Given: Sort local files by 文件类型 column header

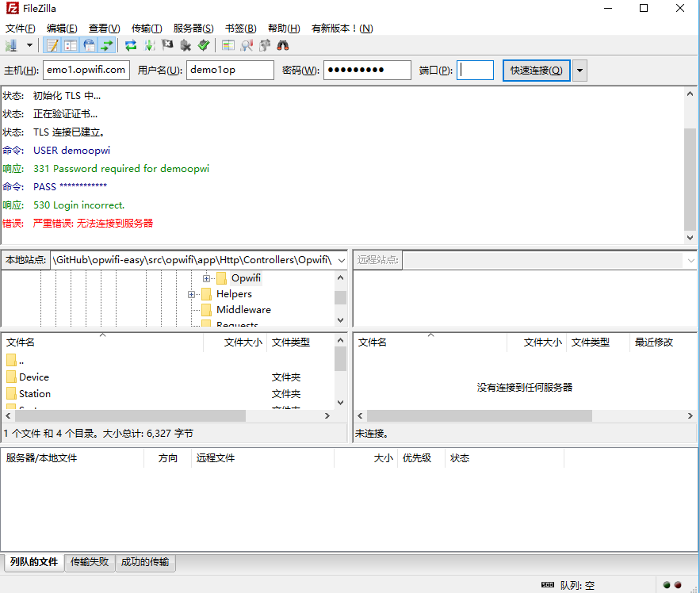Looking at the screenshot, I should coord(300,342).
